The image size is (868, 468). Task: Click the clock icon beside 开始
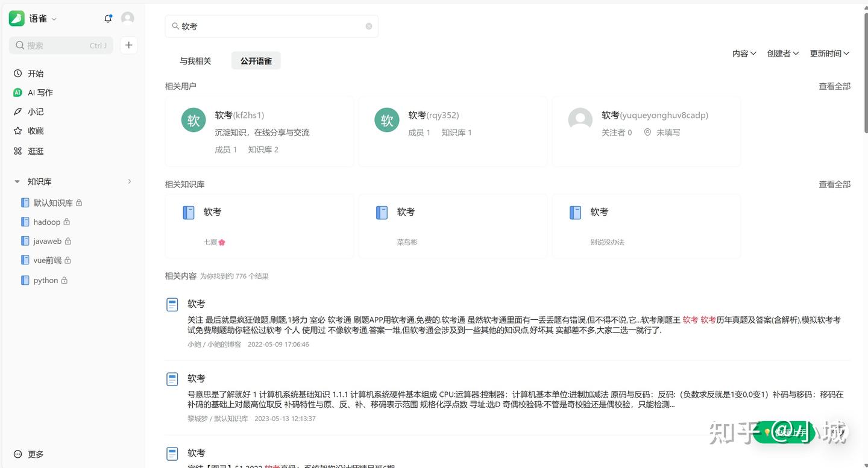point(18,73)
